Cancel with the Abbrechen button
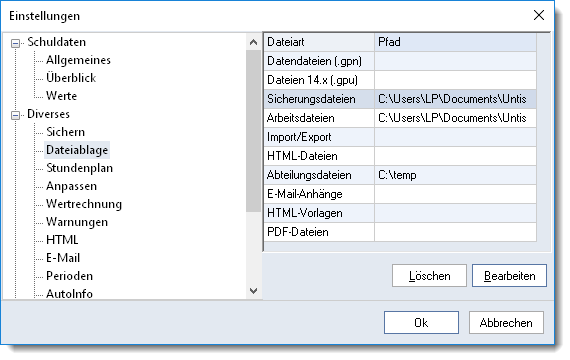The width and height of the screenshot is (570, 360). 506,323
